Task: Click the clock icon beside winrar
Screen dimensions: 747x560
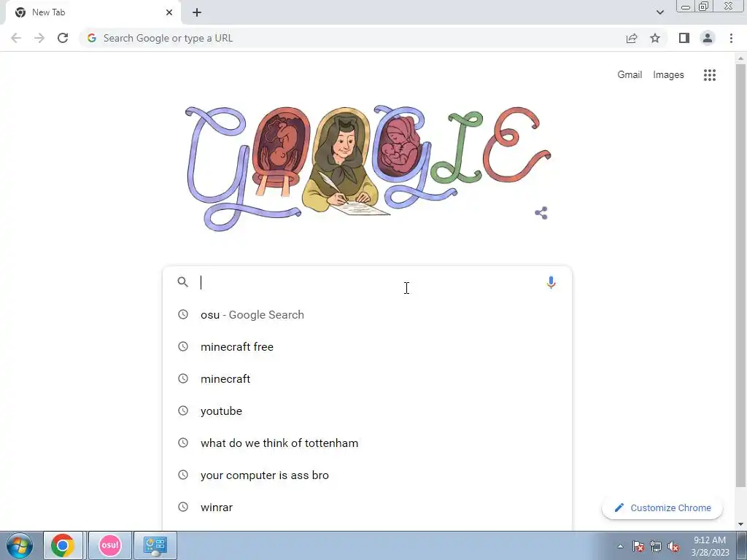Action: 183,507
